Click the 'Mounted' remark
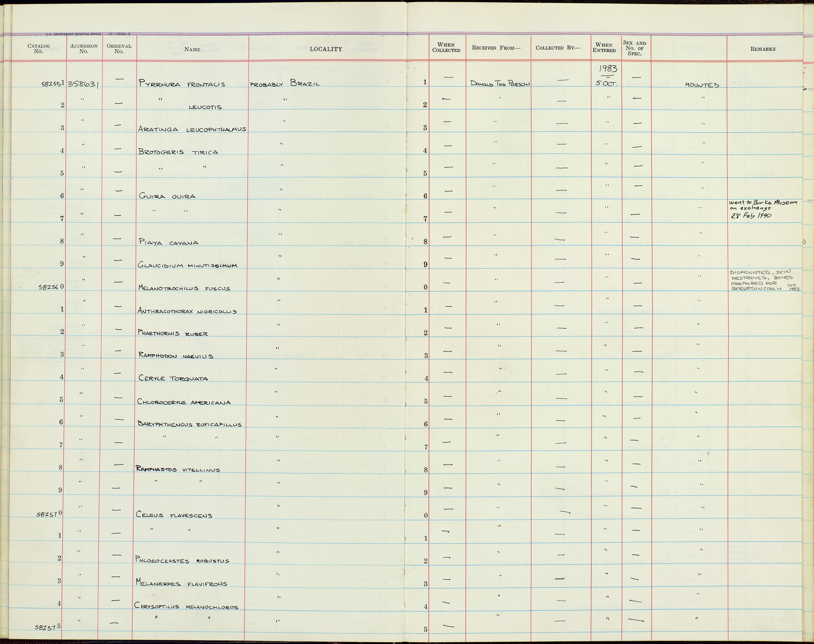 click(702, 85)
